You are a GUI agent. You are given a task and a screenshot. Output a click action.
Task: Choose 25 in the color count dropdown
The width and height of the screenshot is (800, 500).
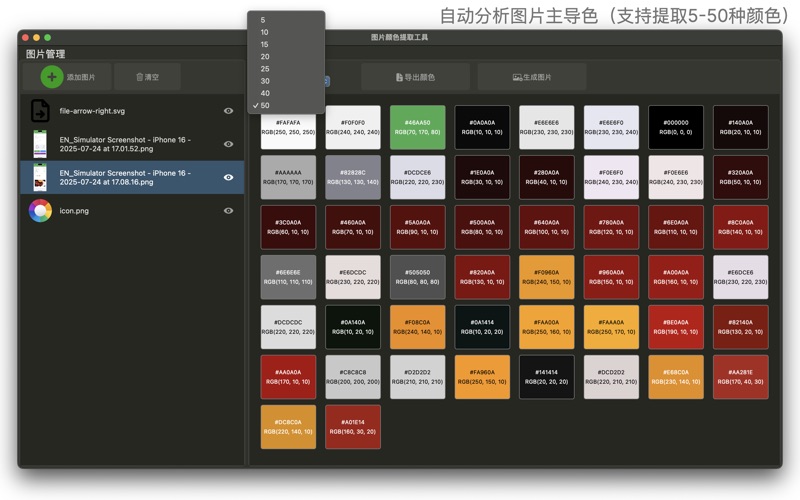[265, 69]
